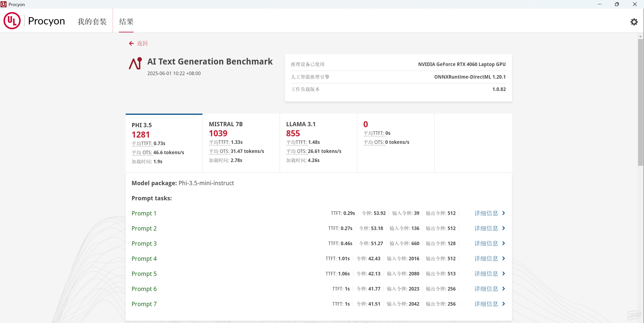Open 详细信息 for Prompt 4
This screenshot has width=644, height=323.
point(486,259)
